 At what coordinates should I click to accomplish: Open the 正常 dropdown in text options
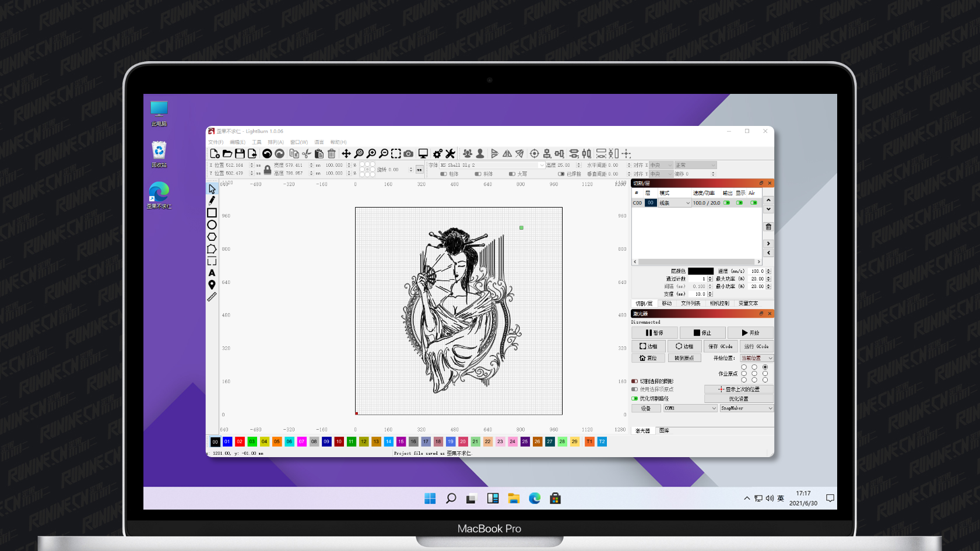[696, 165]
